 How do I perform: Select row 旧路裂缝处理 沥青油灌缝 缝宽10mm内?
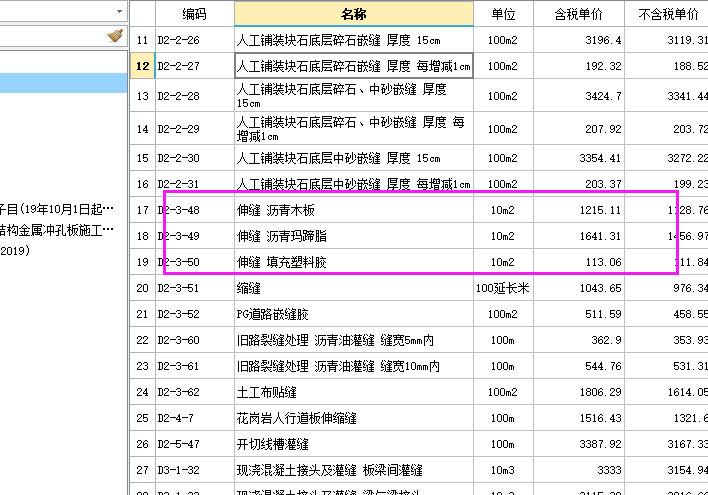coord(354,366)
